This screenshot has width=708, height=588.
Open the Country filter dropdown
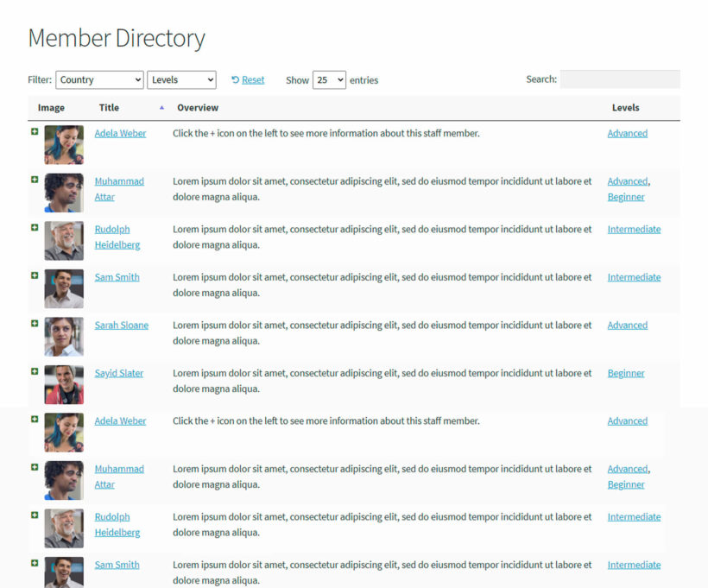tap(99, 79)
